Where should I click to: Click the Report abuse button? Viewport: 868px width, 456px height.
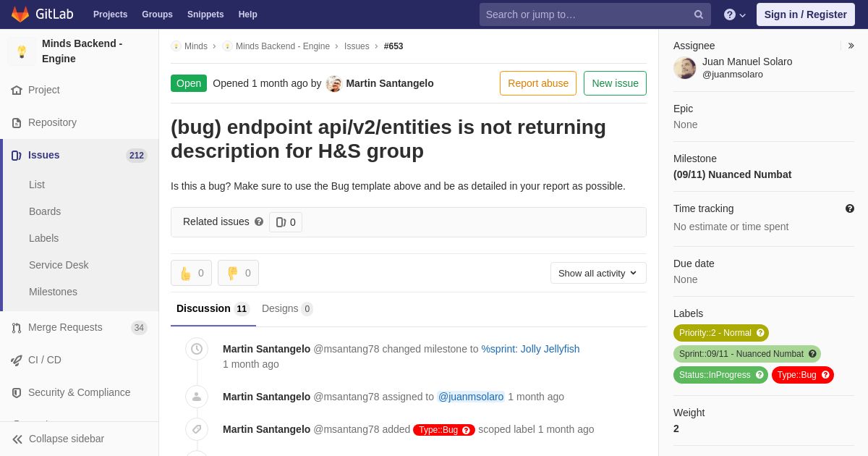pos(538,83)
